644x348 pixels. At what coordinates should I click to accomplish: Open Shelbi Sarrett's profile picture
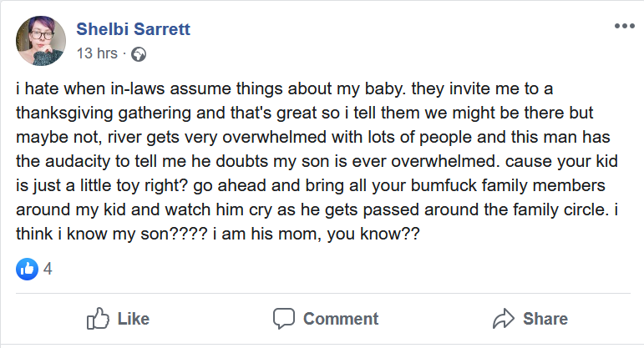[x=41, y=41]
